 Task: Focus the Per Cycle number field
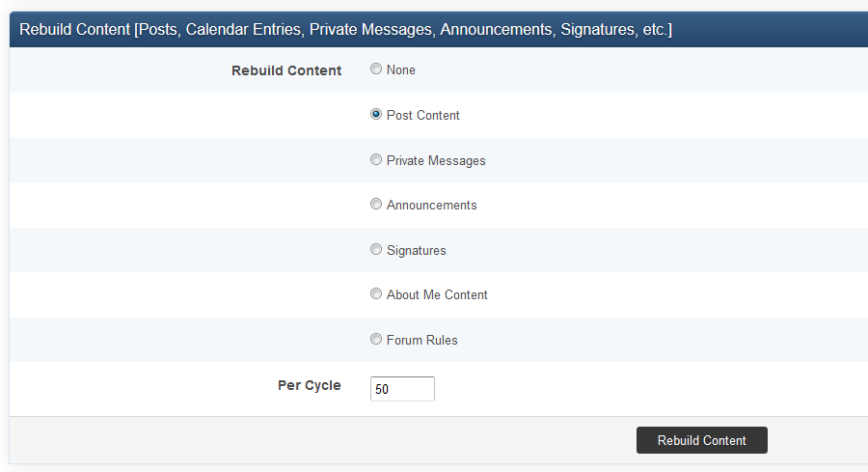402,389
